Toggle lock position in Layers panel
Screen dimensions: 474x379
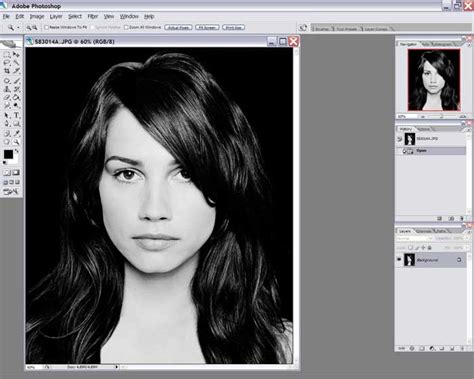tap(423, 248)
